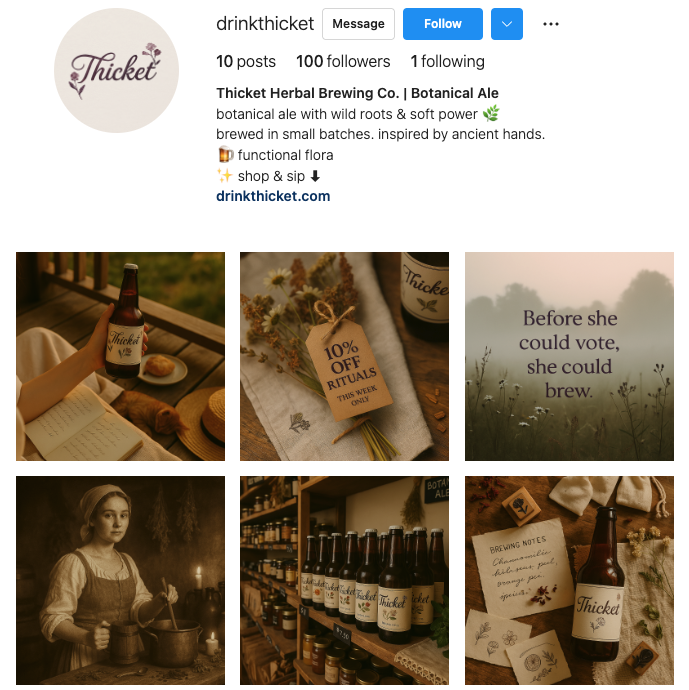The image size is (689, 690).
Task: Expand the suggested accounts dropdown arrow
Action: coord(506,24)
